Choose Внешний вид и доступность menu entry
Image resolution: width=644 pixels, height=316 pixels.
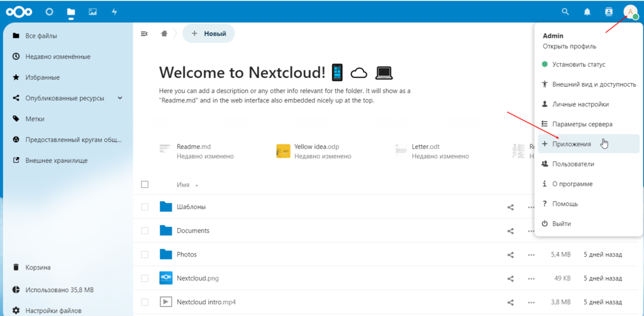589,84
